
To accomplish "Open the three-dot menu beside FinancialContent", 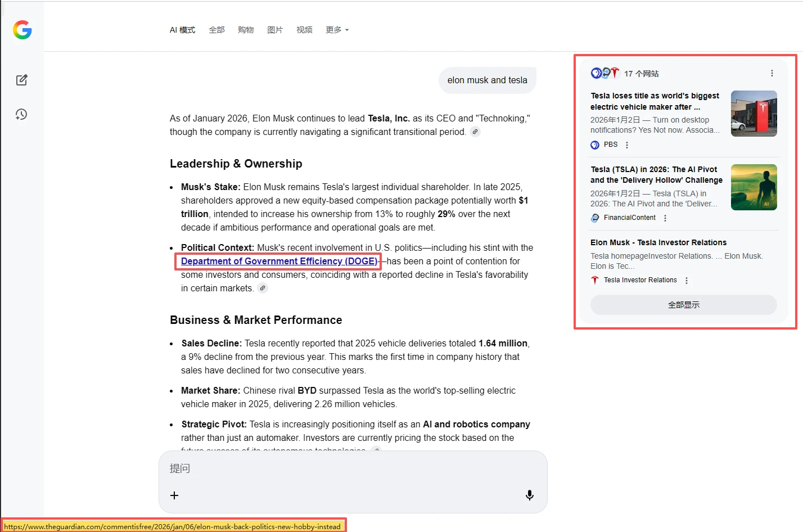I will (x=665, y=218).
